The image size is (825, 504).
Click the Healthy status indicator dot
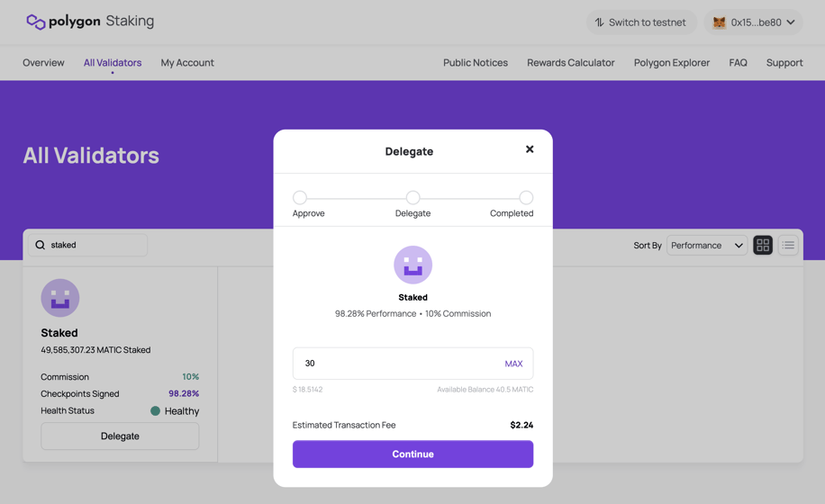click(x=155, y=411)
